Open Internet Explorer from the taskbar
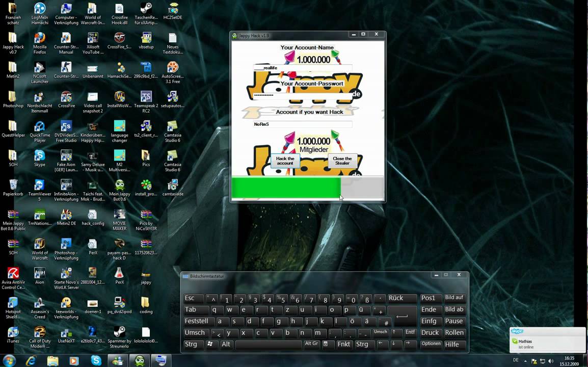588x367 pixels. (32, 360)
